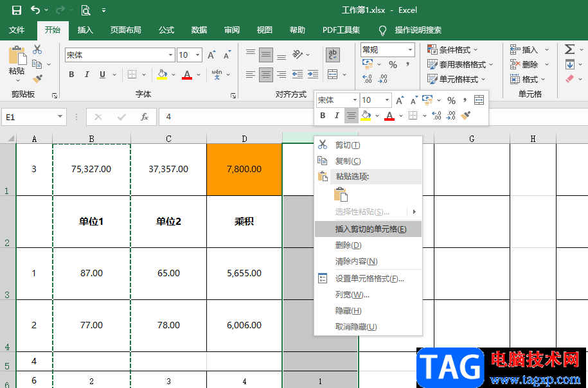The width and height of the screenshot is (588, 388).
Task: Click the Insert Function fx icon
Action: click(145, 117)
